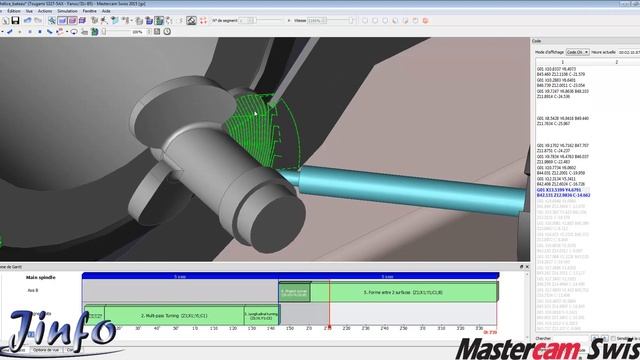Click the green sheet icon in second toolbar
This screenshot has height=360, width=640.
(95, 31)
